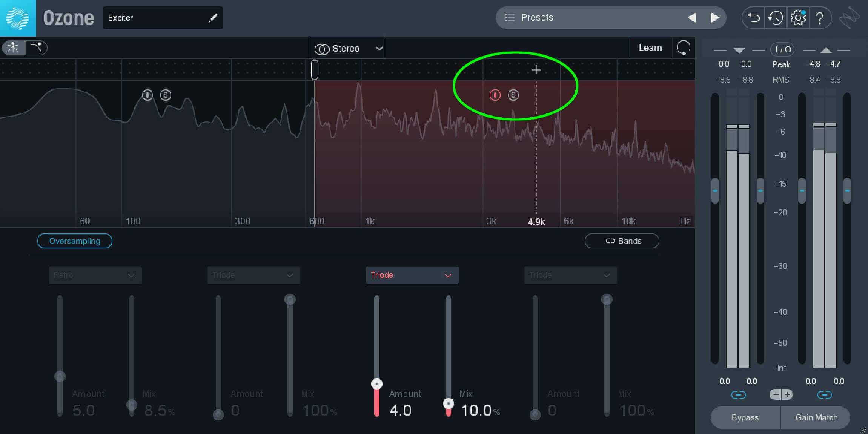The height and width of the screenshot is (434, 868).
Task: Toggle bypass on the low band
Action: [147, 95]
